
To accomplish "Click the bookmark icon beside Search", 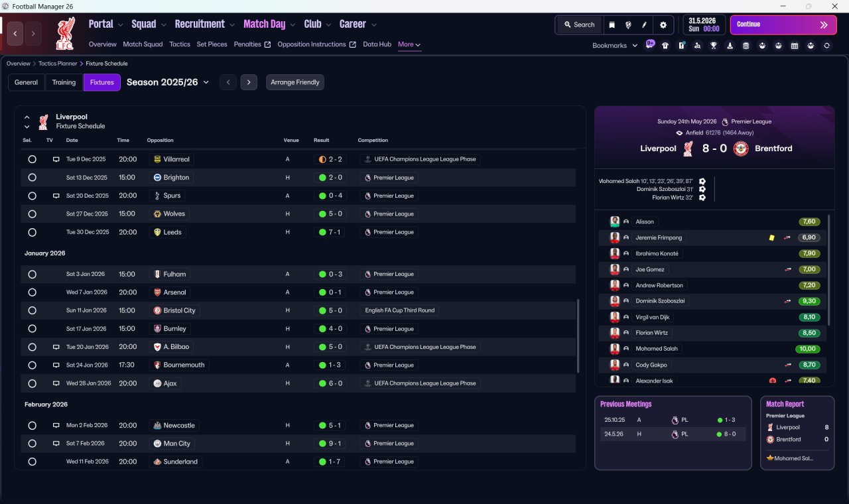I will [x=612, y=25].
